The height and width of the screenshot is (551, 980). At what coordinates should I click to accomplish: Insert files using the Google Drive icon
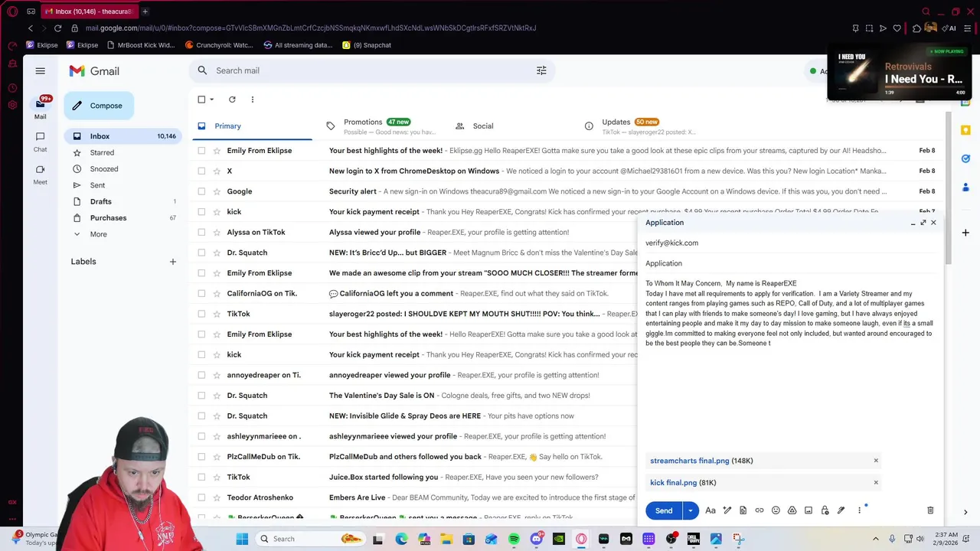(x=792, y=510)
